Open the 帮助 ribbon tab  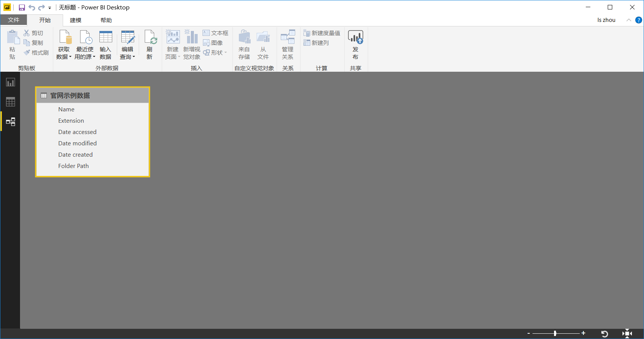pos(106,20)
